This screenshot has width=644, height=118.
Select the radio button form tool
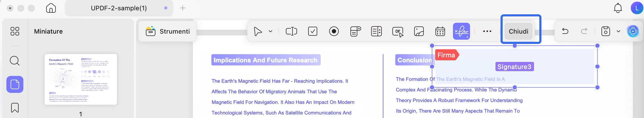[334, 31]
